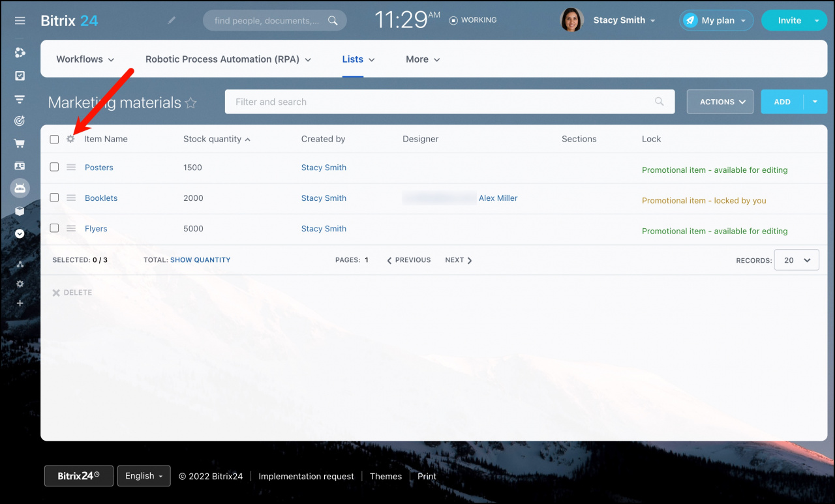
Task: Open Flyers row action menu icon
Action: [x=71, y=229]
